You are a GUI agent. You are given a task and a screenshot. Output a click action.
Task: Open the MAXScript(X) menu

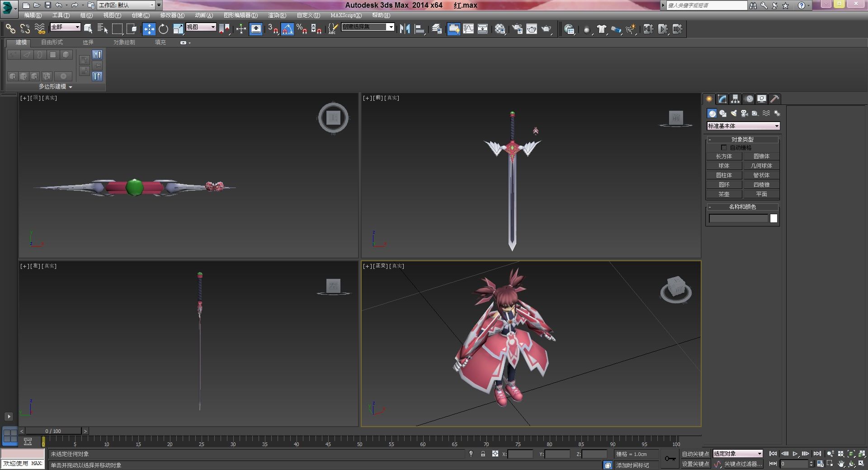pos(346,15)
